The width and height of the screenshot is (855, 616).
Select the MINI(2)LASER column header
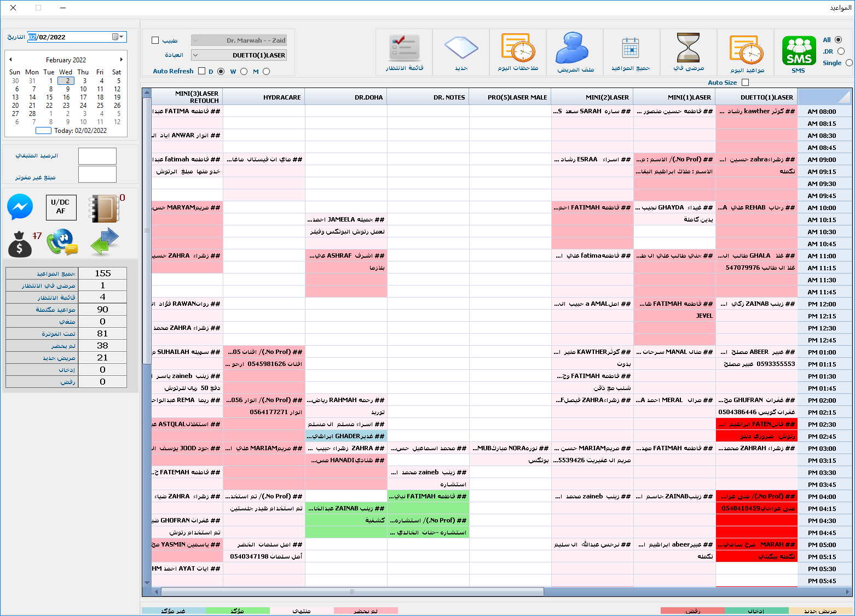tap(592, 97)
